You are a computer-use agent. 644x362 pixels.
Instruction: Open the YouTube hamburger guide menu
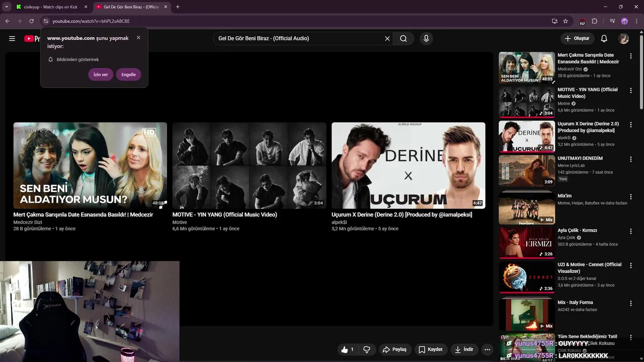12,39
